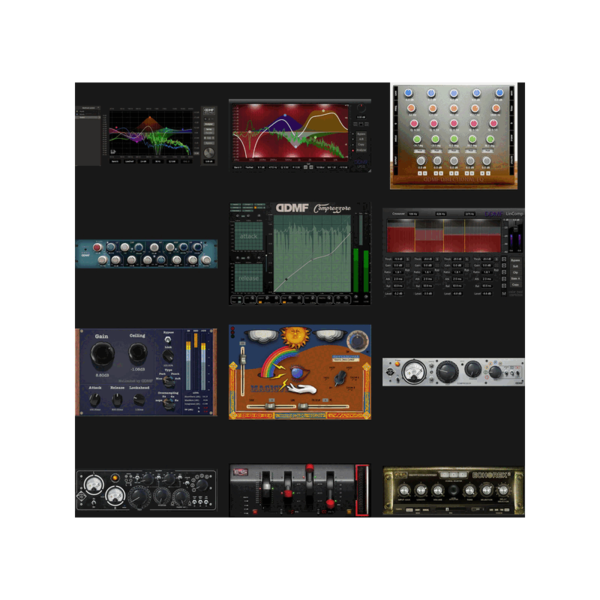Click the yellow-band node on the red EQ display

point(323,111)
